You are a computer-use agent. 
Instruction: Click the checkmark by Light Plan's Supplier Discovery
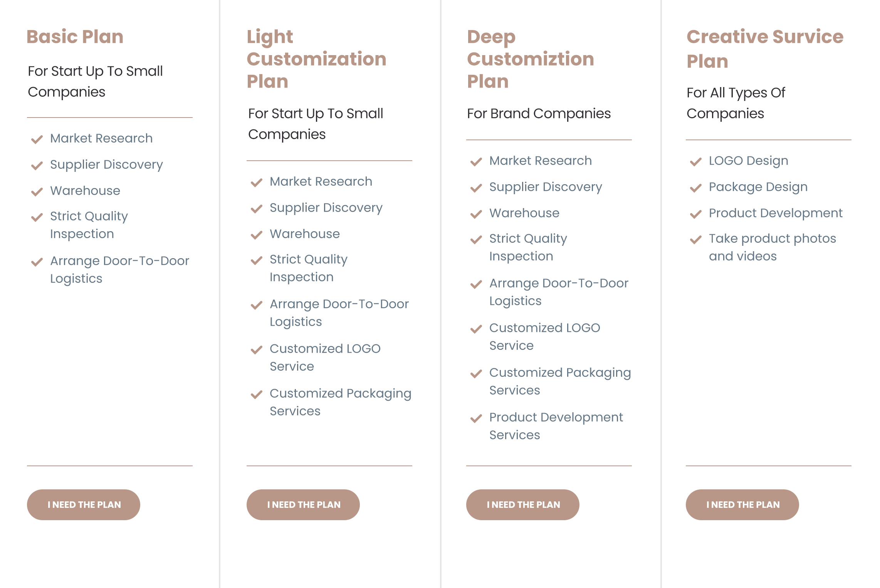pos(257,208)
